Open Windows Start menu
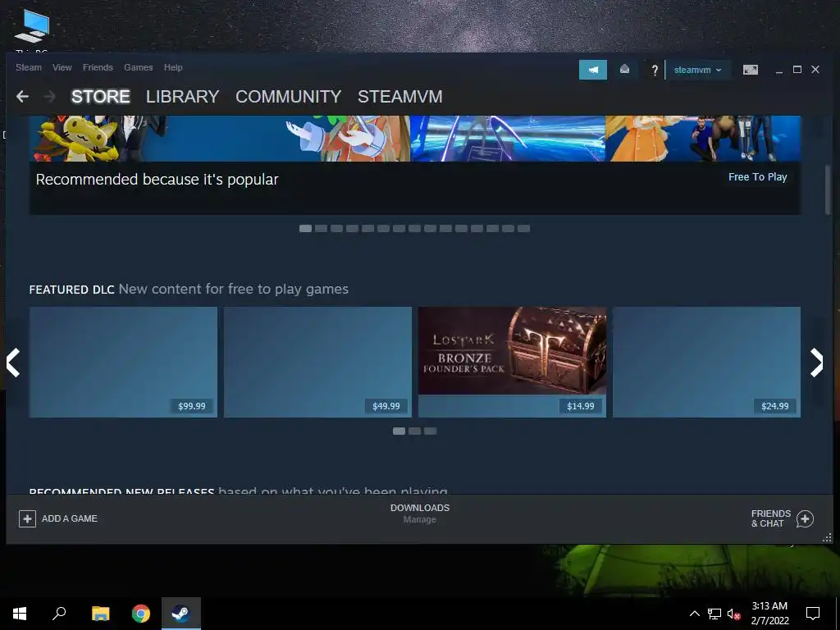 20,614
